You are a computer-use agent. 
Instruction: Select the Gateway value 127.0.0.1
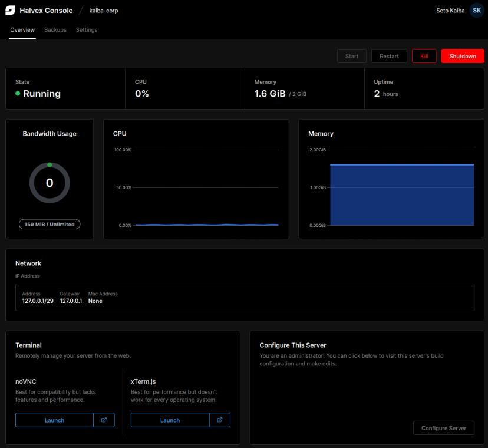tap(71, 301)
